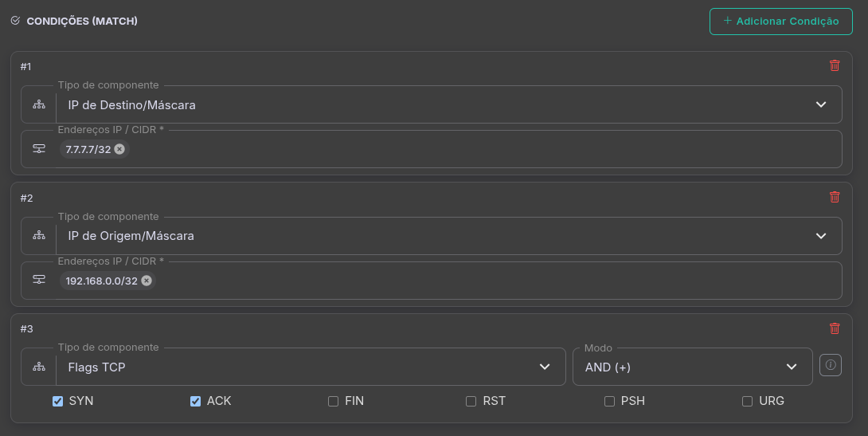Click network icon beside Flags TCP
This screenshot has height=436, width=868.
tap(38, 367)
